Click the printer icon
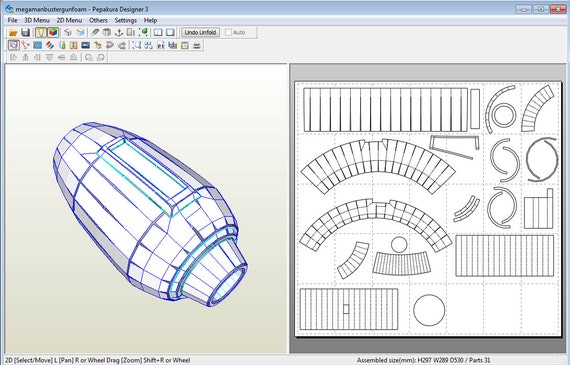Screen dimensions: 570x365 (x=197, y=45)
